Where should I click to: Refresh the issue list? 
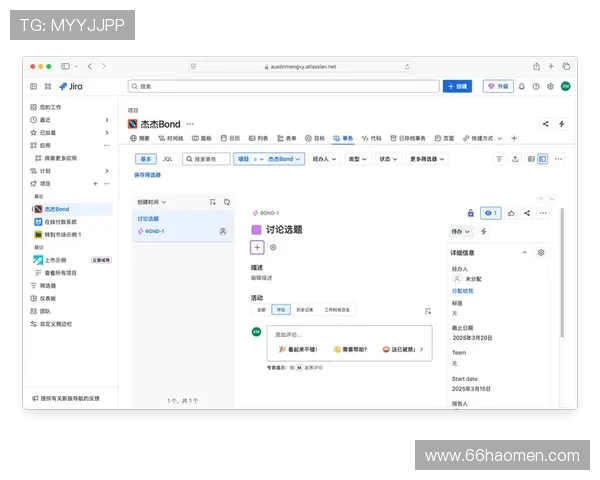(x=227, y=202)
